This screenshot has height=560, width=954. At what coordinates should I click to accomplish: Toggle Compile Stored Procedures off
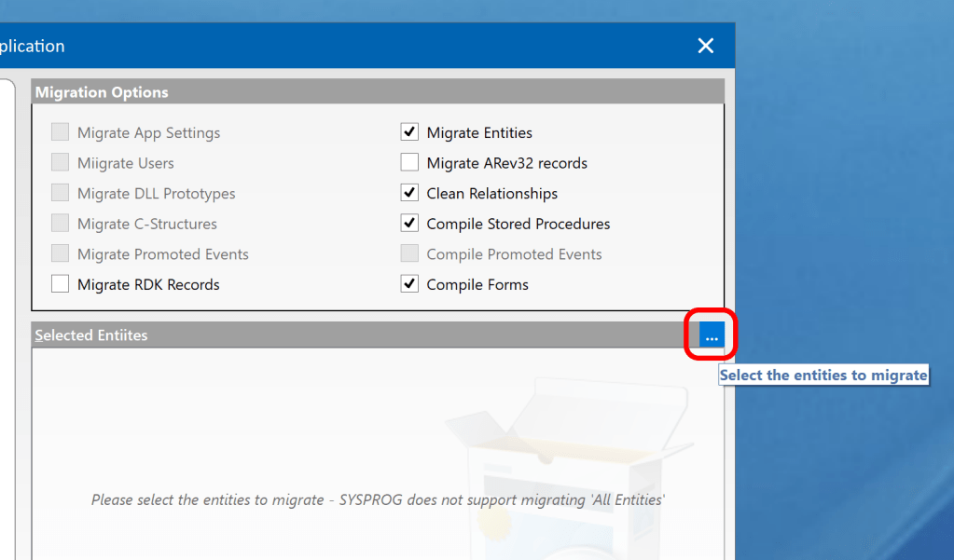408,223
